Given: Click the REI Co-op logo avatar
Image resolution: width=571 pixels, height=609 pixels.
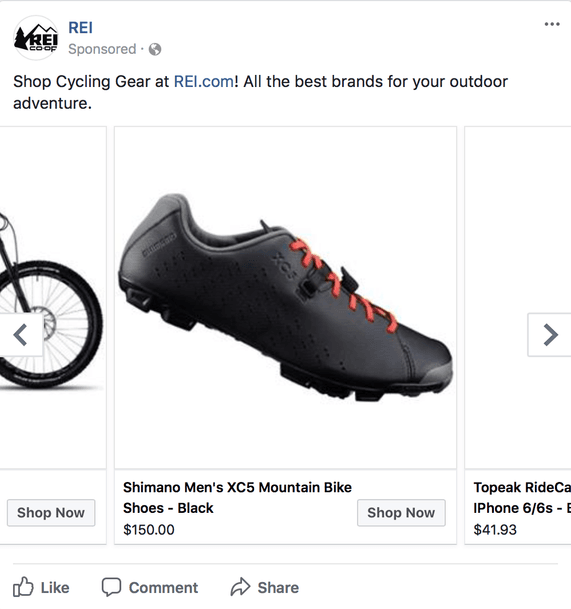Looking at the screenshot, I should pos(36,38).
